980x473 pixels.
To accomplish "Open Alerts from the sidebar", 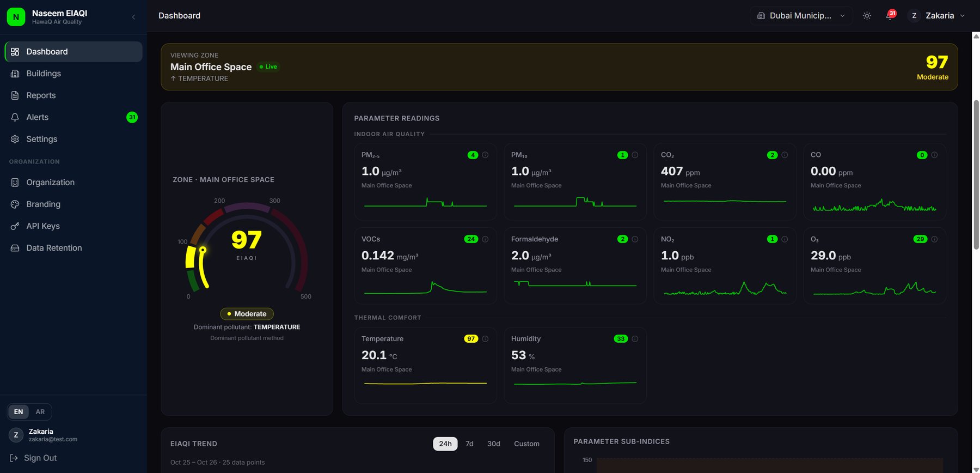I will point(73,117).
